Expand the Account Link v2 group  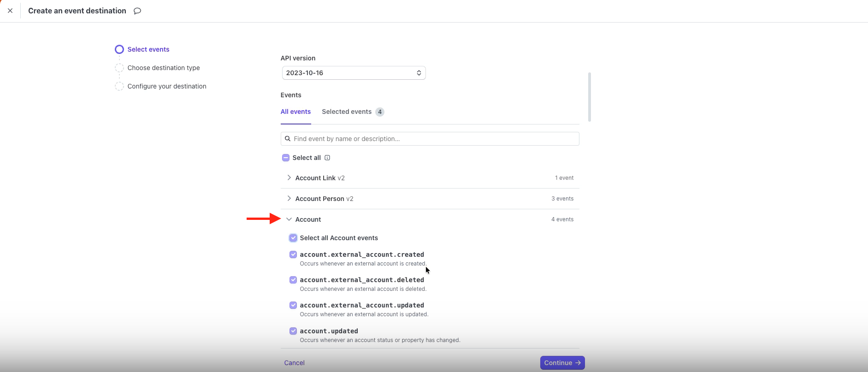pyautogui.click(x=289, y=178)
